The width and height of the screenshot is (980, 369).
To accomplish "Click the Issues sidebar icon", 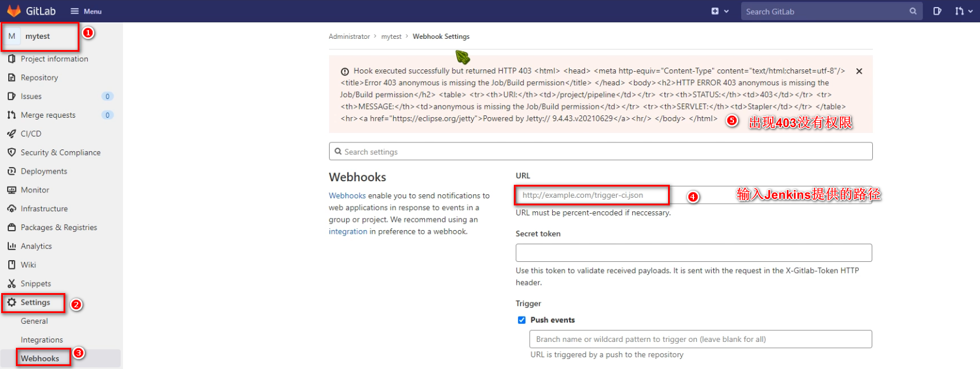I will click(12, 97).
